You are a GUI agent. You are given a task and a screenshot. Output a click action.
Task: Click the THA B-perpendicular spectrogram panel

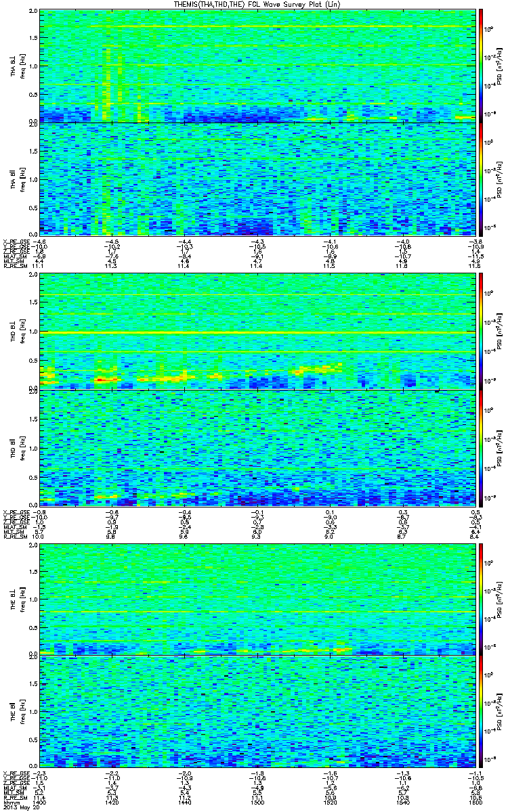(x=257, y=66)
